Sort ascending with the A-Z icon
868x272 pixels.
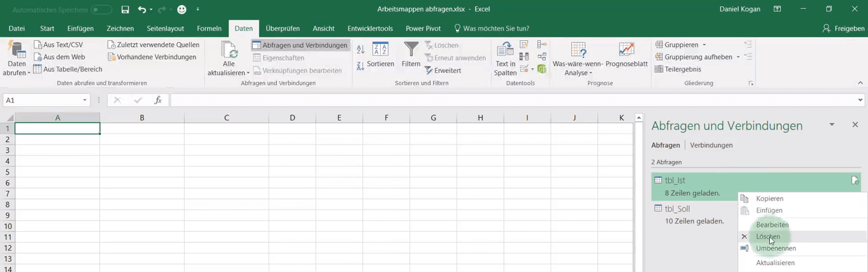(360, 49)
